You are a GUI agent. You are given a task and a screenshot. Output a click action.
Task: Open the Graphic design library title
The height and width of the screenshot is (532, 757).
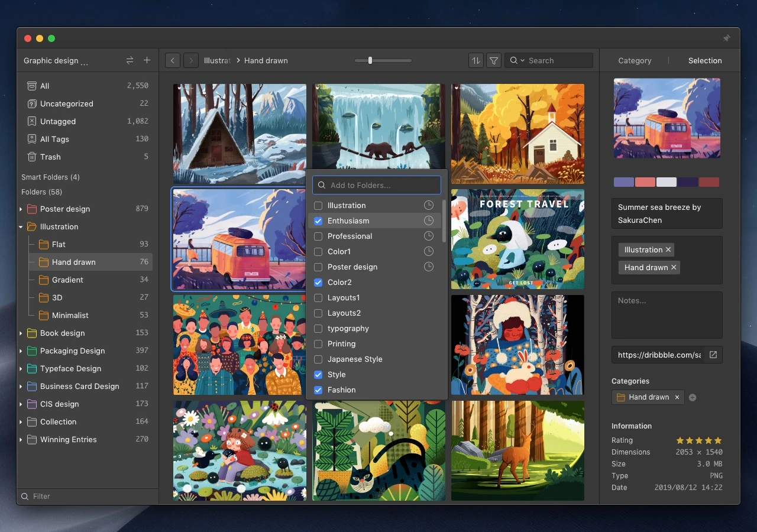(x=56, y=60)
